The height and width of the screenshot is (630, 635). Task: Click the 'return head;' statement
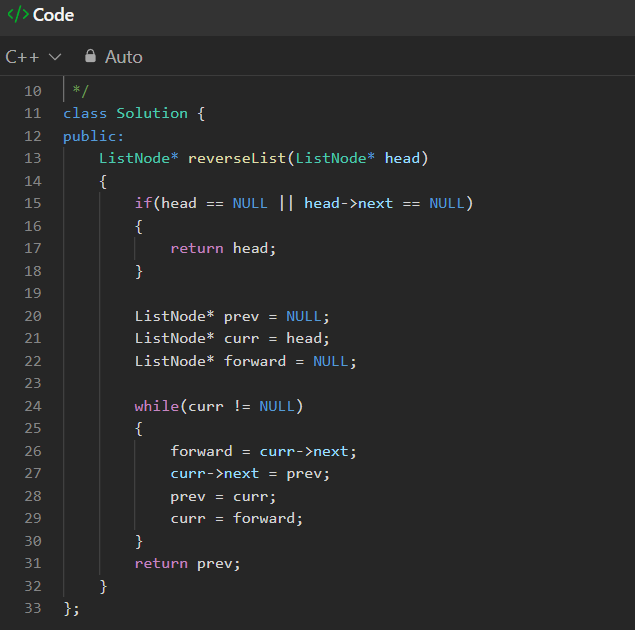223,248
